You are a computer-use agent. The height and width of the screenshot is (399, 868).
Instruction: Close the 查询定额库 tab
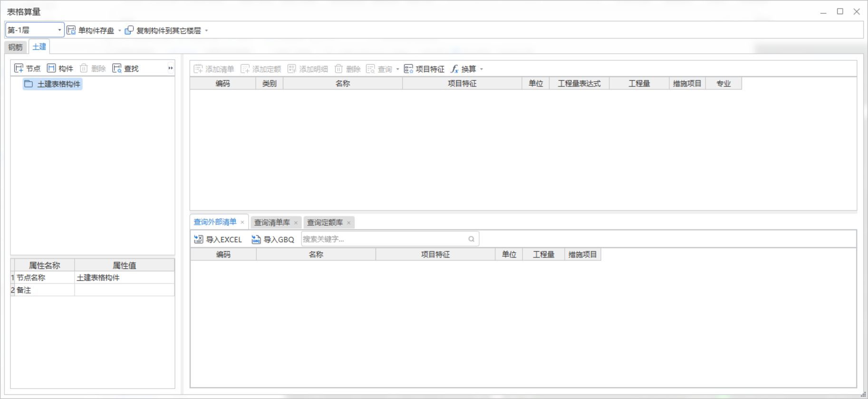(x=348, y=223)
